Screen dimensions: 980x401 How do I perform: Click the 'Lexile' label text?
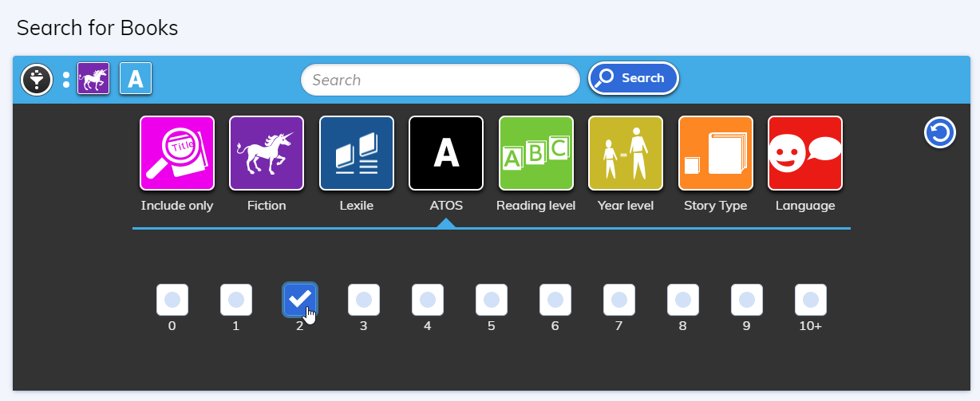click(357, 206)
